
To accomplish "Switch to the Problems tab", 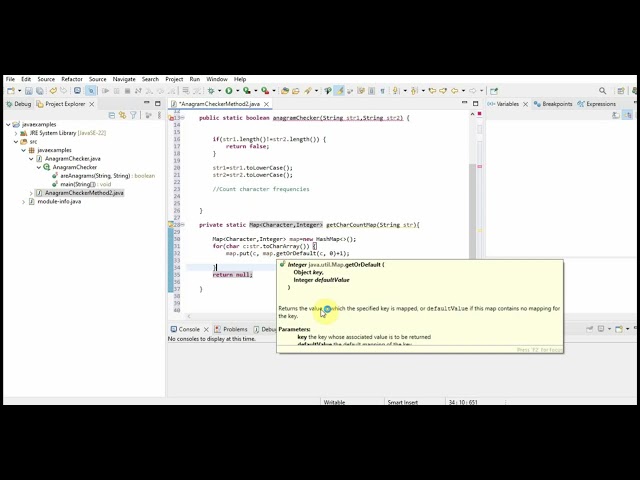I will (x=231, y=329).
